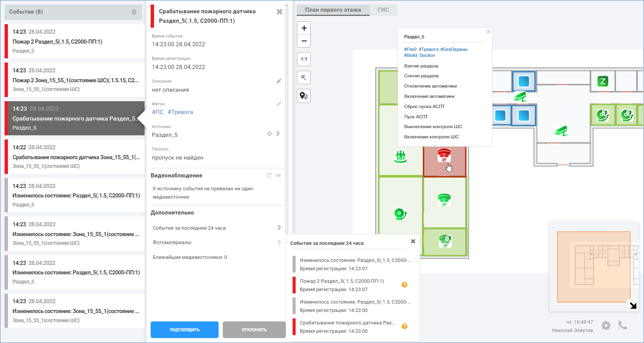Click the map location marker button

coord(304,96)
